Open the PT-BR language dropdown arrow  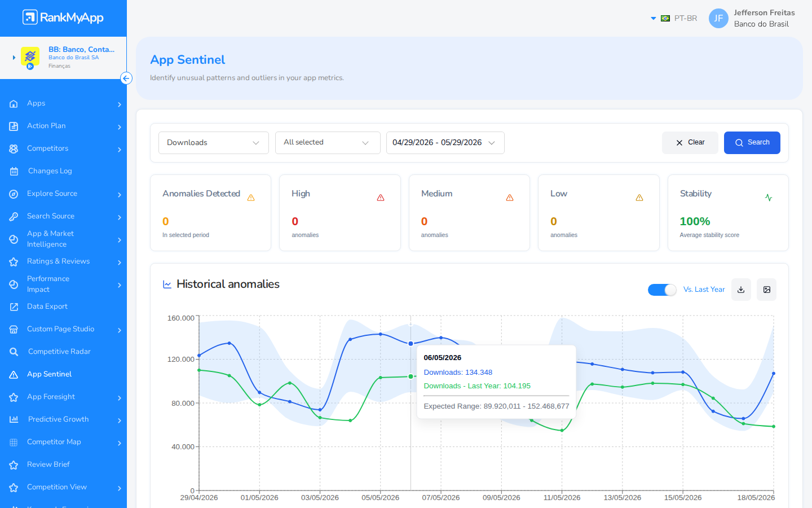pos(654,19)
